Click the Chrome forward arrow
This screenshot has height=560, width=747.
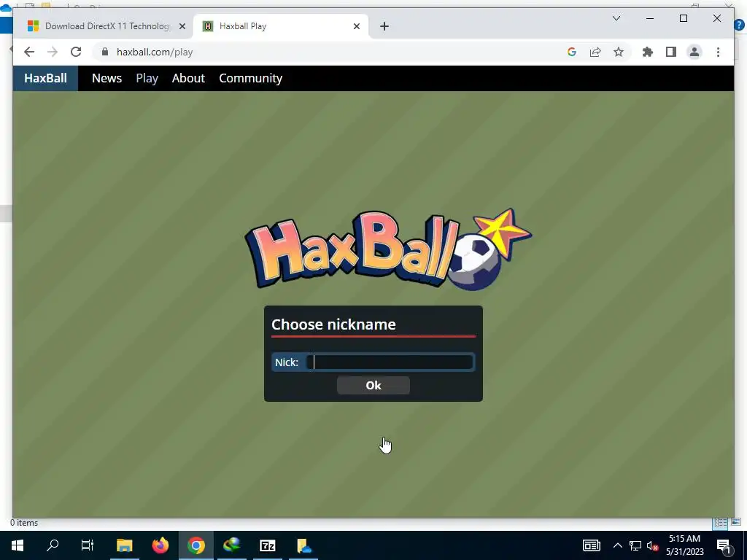(x=53, y=52)
